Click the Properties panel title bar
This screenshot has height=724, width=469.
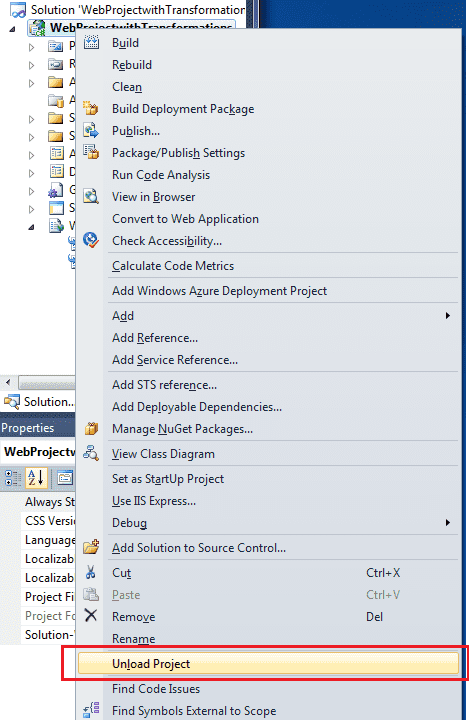[37, 428]
